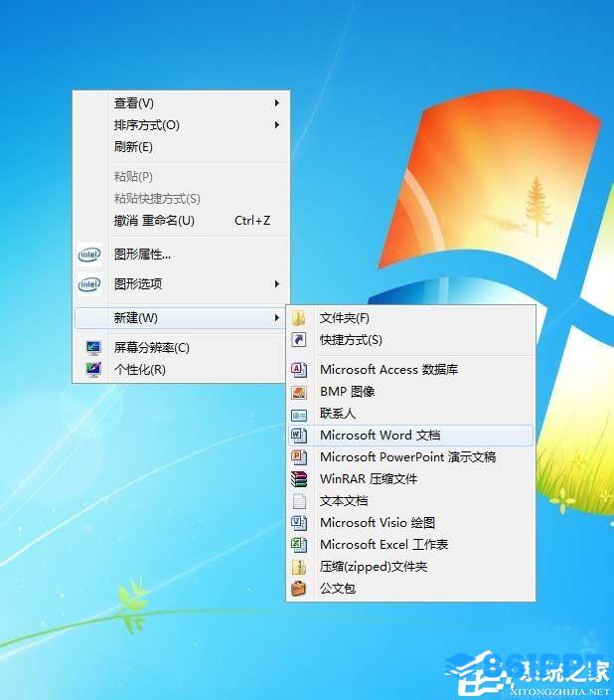Select 撤消 重命名(U) from the context menu
The width and height of the screenshot is (614, 700).
[x=181, y=221]
